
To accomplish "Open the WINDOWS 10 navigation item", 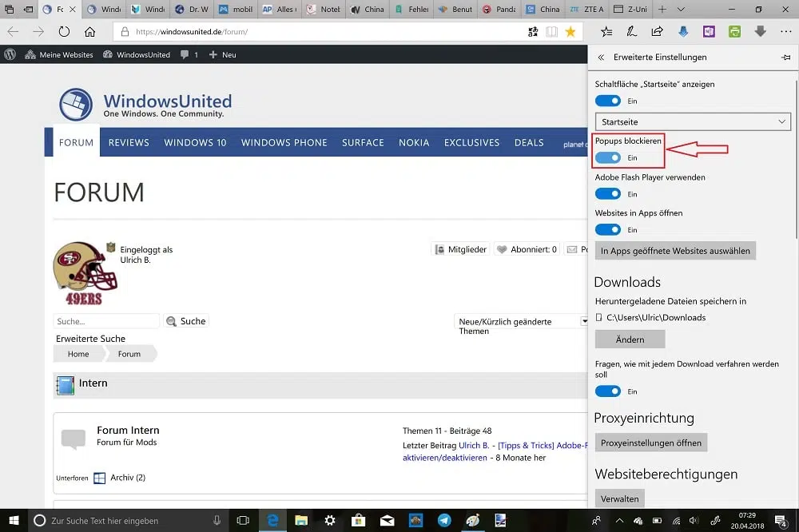I will [195, 143].
